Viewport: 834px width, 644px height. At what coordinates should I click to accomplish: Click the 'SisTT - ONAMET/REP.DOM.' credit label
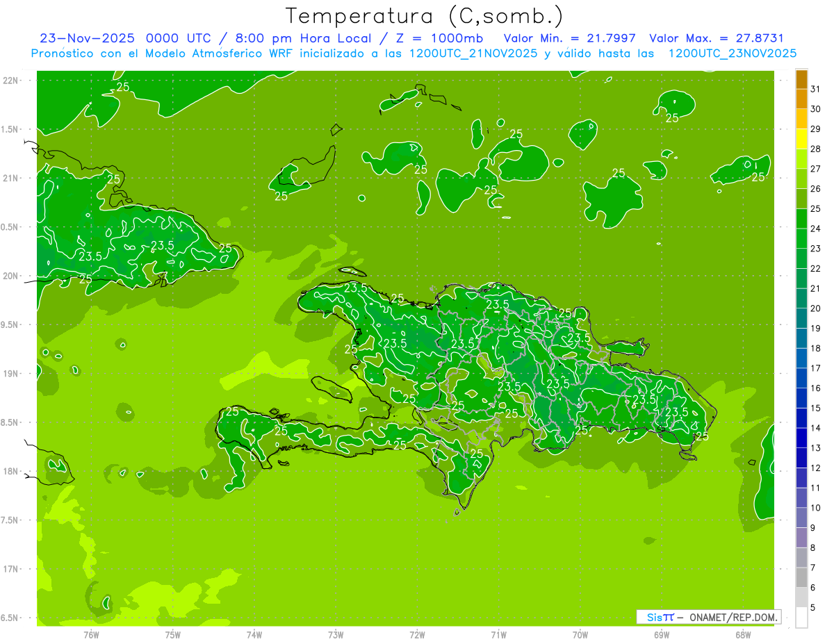click(709, 617)
